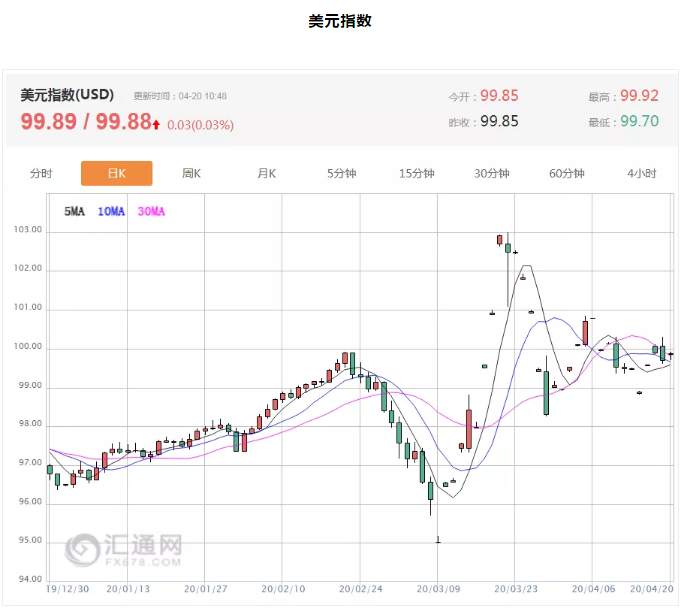Click the red up arrow beside the price
The image size is (684, 610).
(x=156, y=125)
